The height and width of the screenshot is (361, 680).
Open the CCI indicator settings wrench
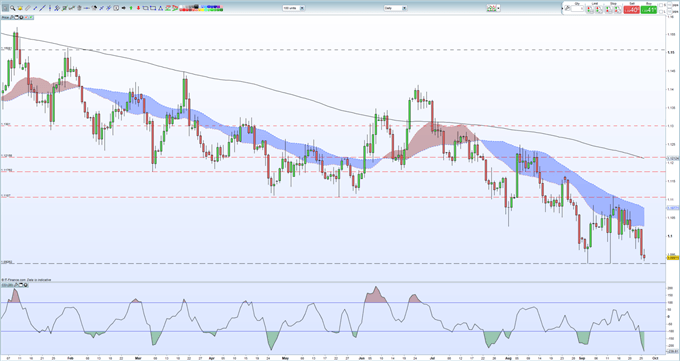[x=16, y=285]
